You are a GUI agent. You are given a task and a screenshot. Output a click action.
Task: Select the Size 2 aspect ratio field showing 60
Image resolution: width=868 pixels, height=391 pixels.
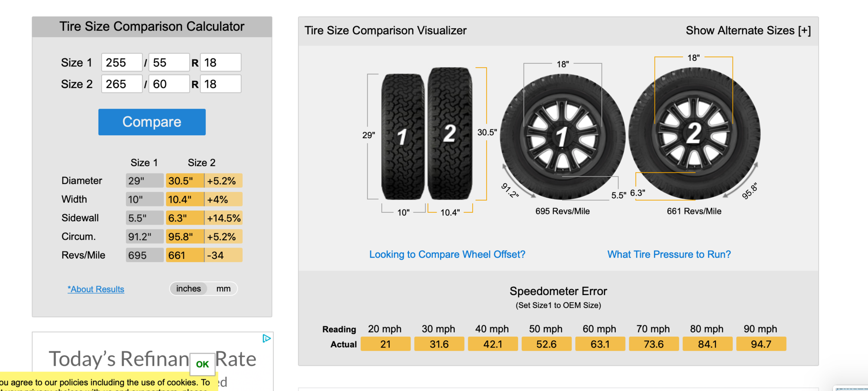click(x=169, y=83)
